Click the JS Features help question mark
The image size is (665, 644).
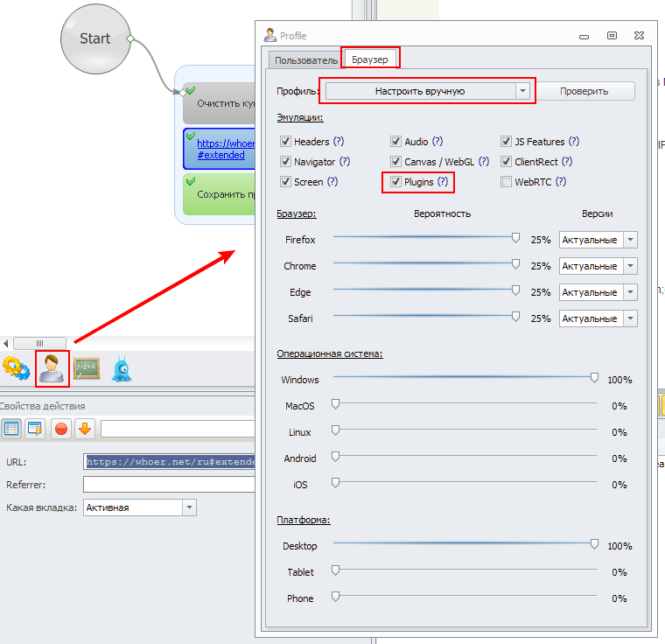(574, 141)
